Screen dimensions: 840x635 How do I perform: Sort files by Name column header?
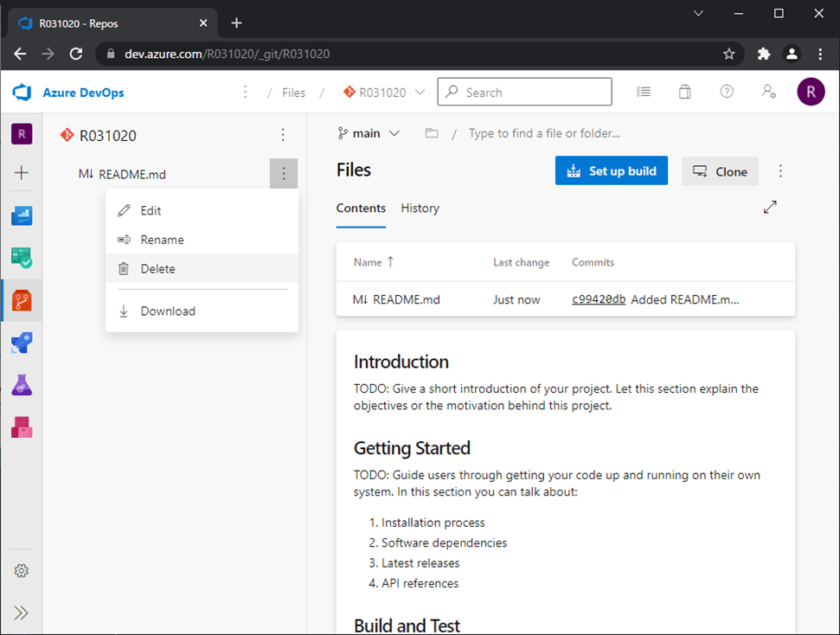(x=374, y=262)
